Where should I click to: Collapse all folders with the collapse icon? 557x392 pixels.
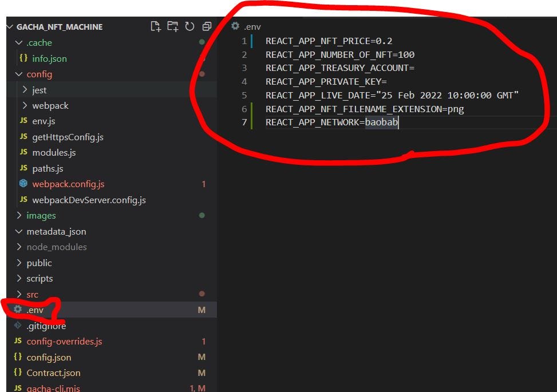point(207,27)
